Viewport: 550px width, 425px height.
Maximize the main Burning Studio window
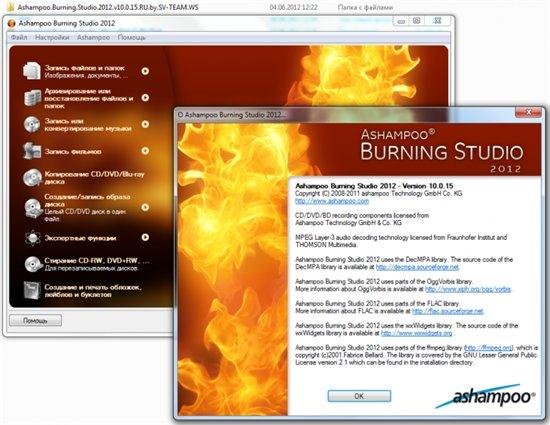click(416, 21)
